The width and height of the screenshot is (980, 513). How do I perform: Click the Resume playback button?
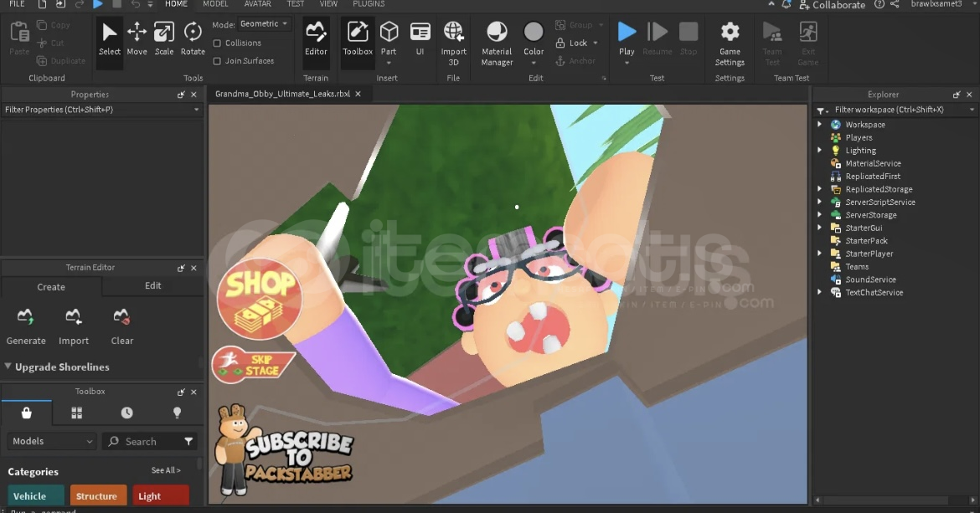[657, 39]
